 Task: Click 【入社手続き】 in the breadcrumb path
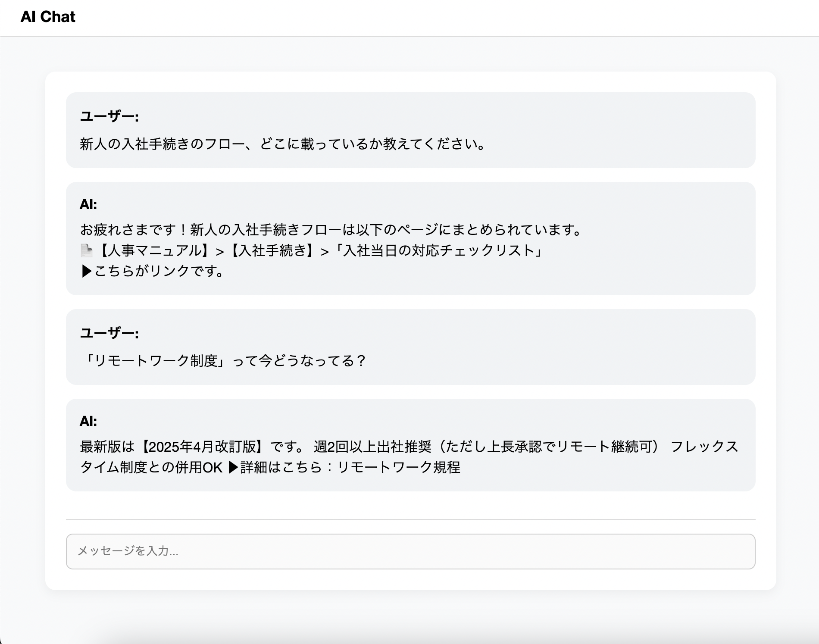click(272, 250)
